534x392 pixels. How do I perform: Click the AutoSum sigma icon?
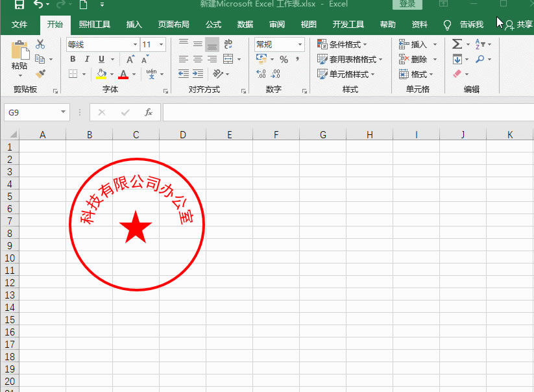pos(457,44)
